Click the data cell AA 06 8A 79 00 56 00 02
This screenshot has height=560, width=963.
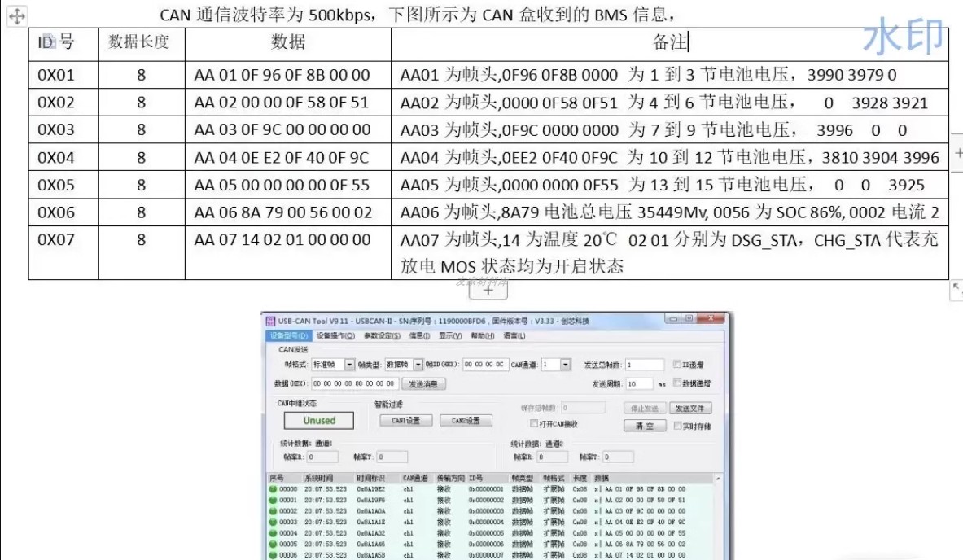[287, 212]
